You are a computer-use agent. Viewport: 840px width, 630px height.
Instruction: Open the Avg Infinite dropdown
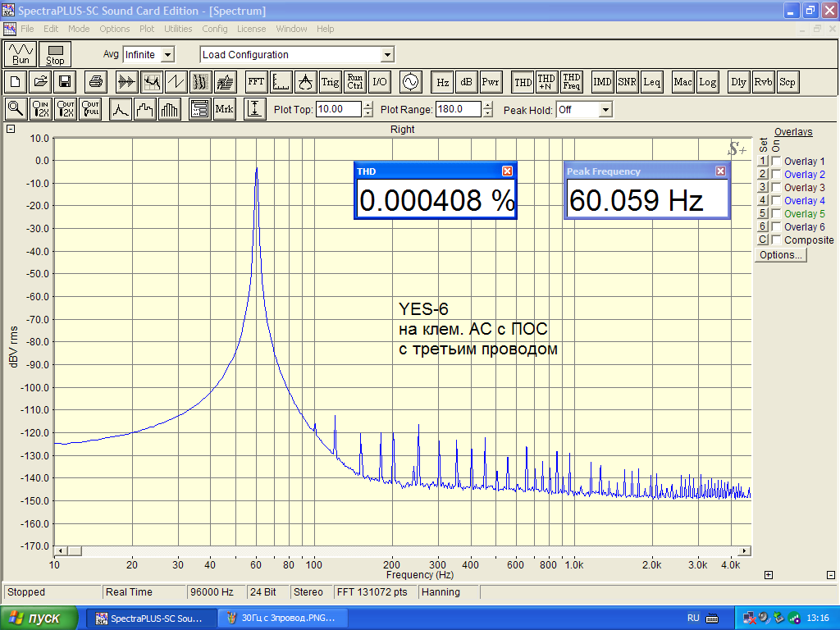[167, 55]
